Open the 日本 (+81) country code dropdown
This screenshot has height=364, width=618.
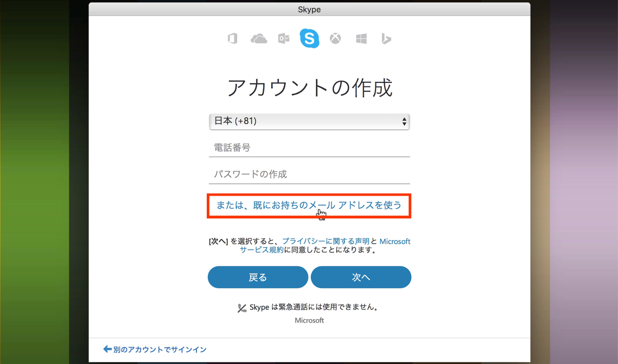coord(309,121)
